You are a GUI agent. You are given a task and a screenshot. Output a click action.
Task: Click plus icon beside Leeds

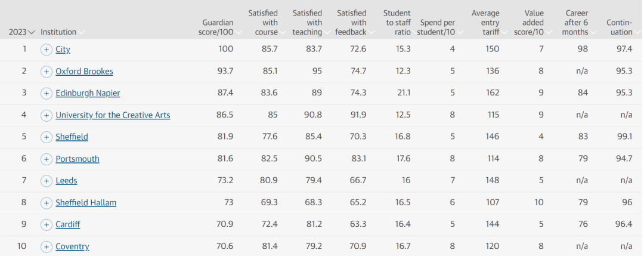point(47,181)
